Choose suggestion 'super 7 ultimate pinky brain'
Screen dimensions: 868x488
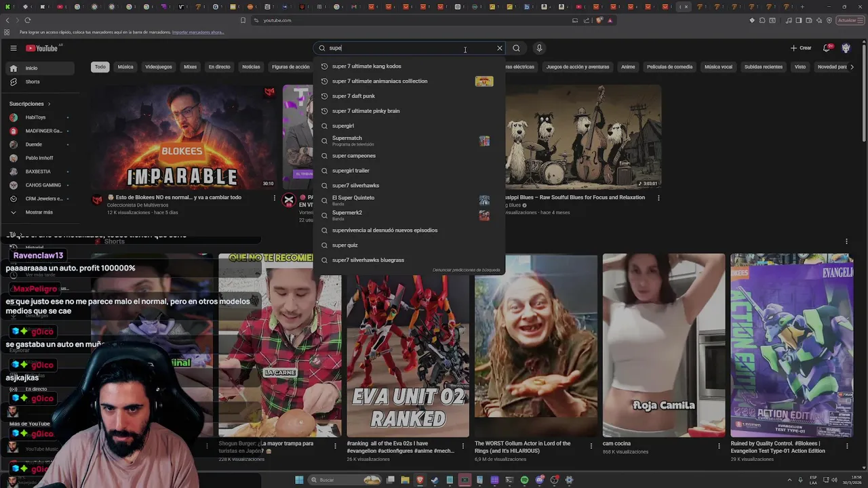[410, 111]
